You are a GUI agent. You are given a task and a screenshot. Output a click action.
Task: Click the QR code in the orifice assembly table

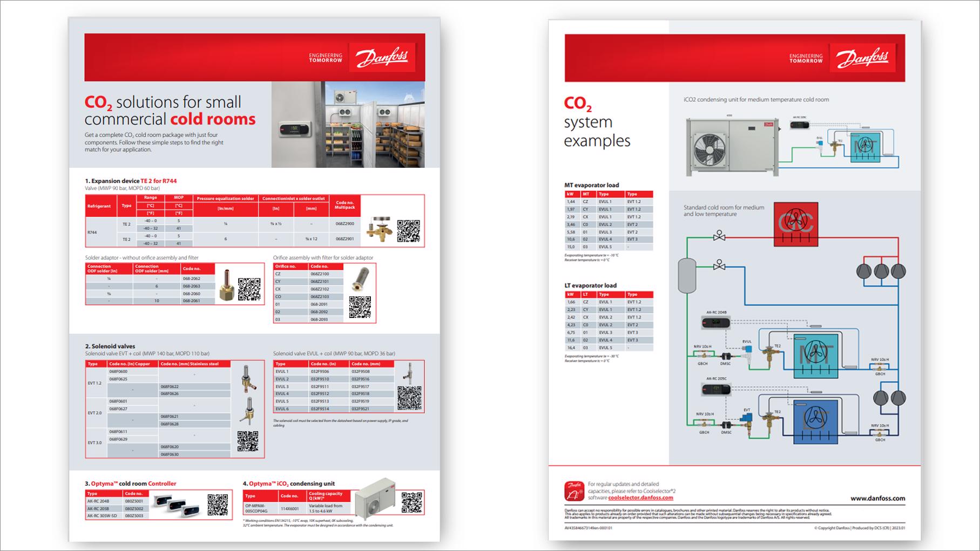pos(360,307)
